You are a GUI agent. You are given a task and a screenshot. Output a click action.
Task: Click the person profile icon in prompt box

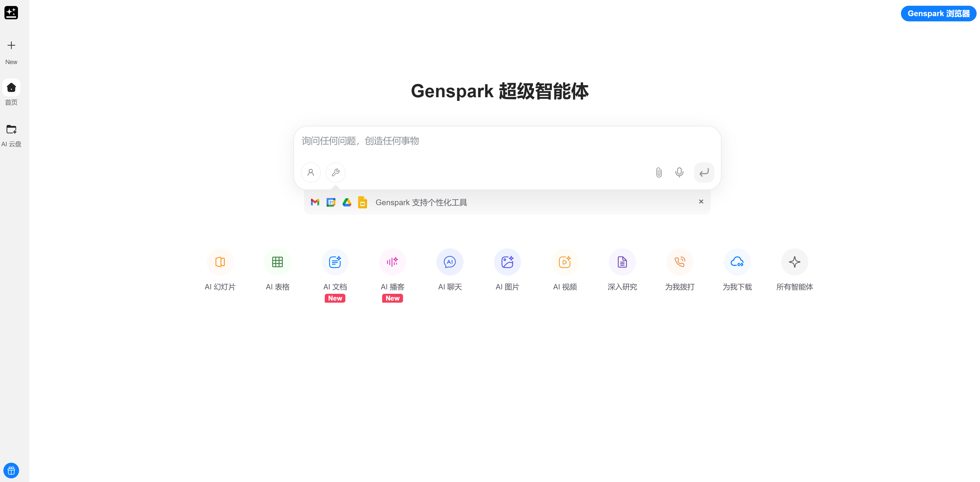coord(311,173)
